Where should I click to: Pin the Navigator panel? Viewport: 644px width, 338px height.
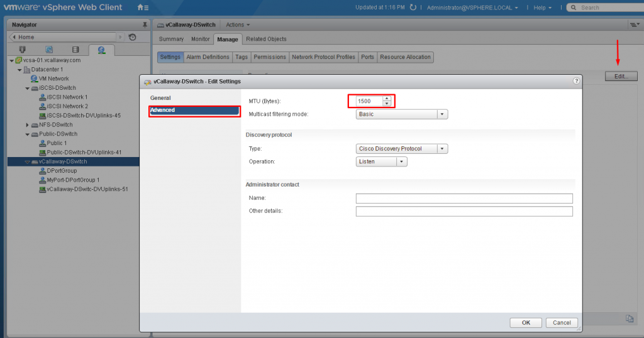pyautogui.click(x=145, y=25)
